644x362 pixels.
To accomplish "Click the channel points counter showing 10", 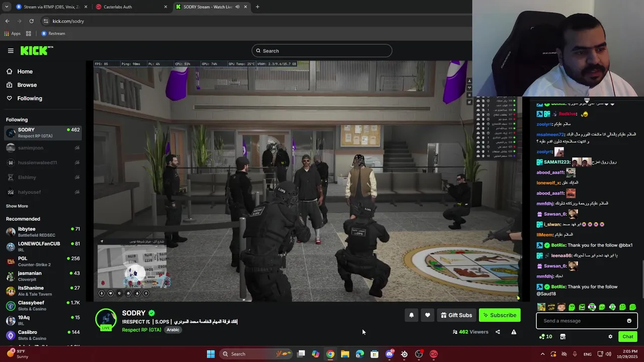I will [545, 337].
